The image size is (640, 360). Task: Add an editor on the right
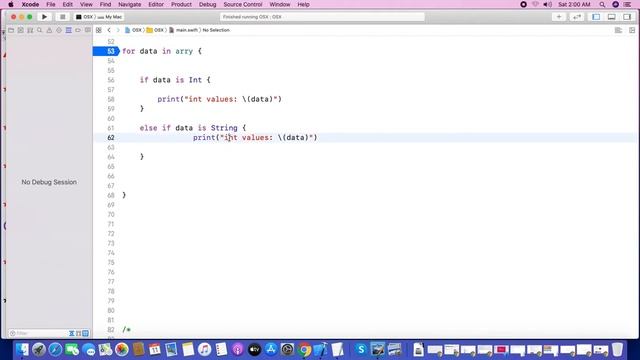[x=632, y=30]
